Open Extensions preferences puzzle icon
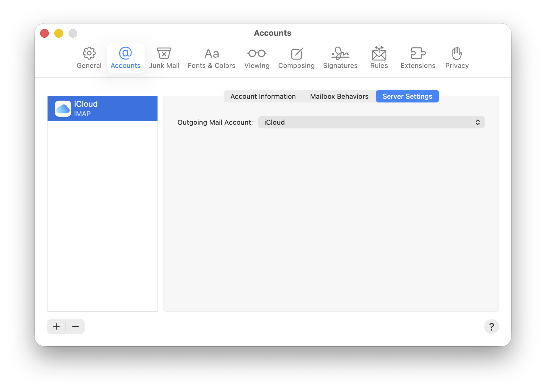This screenshot has height=392, width=546. [418, 54]
